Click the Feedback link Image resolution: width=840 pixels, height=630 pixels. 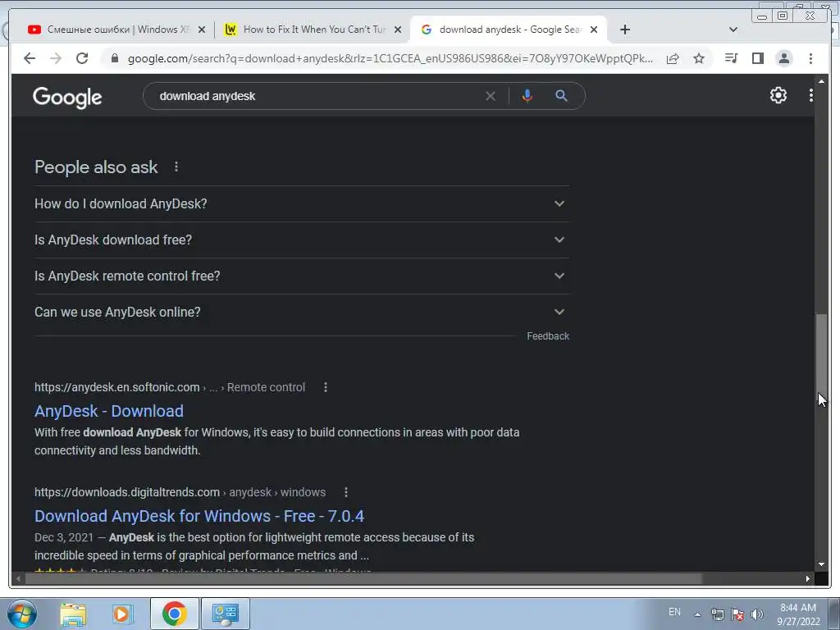pos(547,336)
